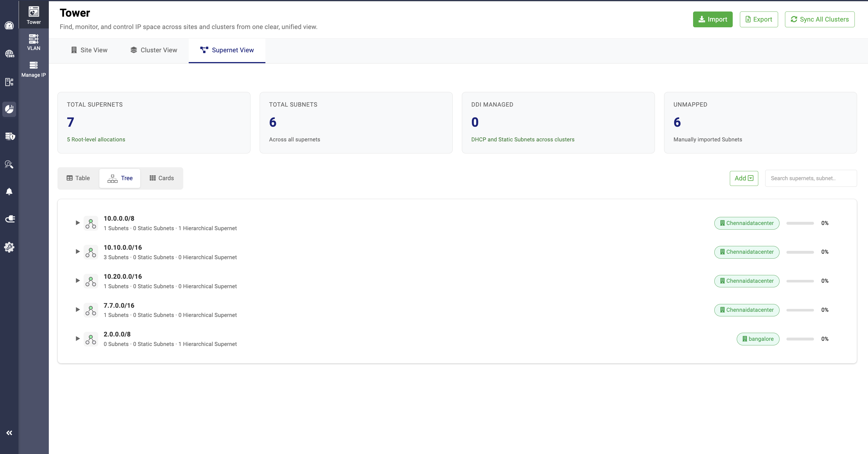
Task: Expand the 10.0.0.0/8 supernet row
Action: click(x=78, y=223)
